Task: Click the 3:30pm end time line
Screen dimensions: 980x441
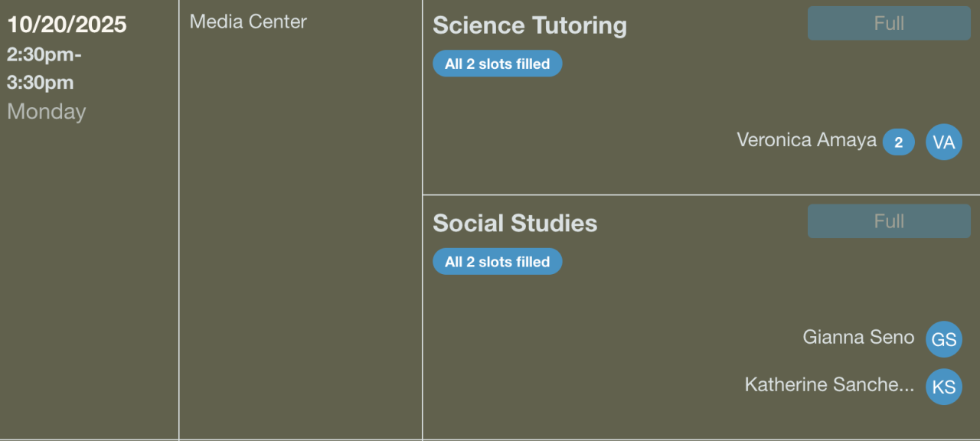Action: pos(41,83)
